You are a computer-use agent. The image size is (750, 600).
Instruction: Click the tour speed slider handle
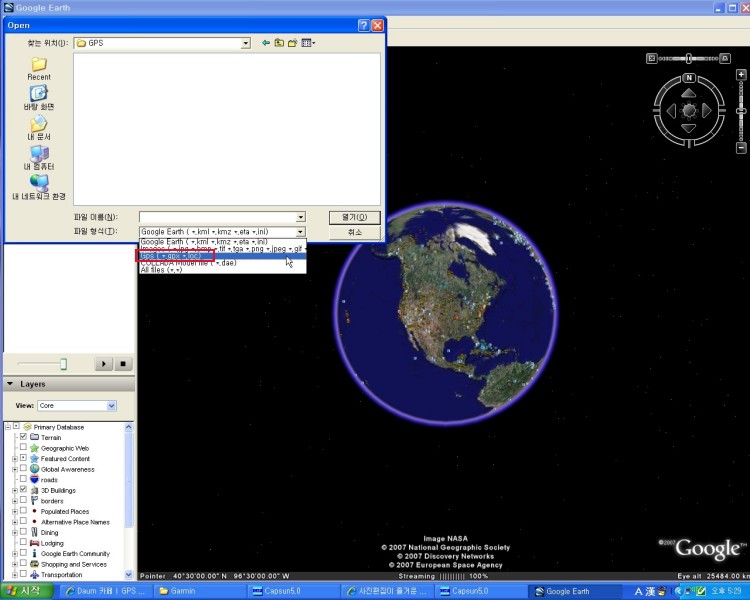point(63,364)
